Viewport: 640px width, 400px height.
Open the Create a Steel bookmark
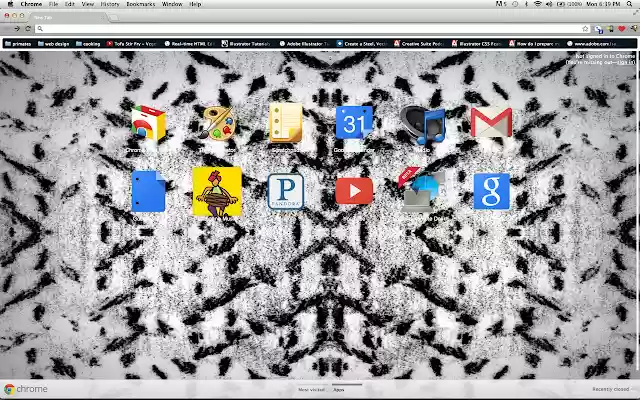tap(362, 44)
